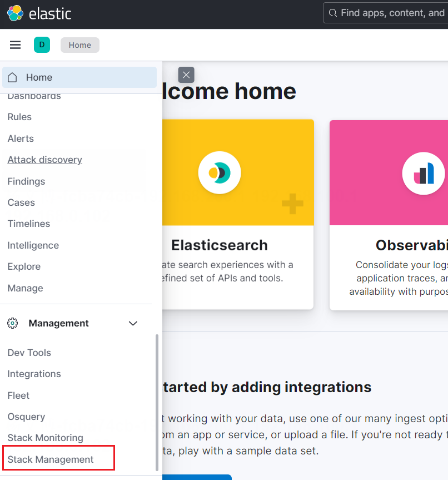This screenshot has height=480, width=448.
Task: Open Stack Management in the sidebar
Action: click(x=51, y=459)
